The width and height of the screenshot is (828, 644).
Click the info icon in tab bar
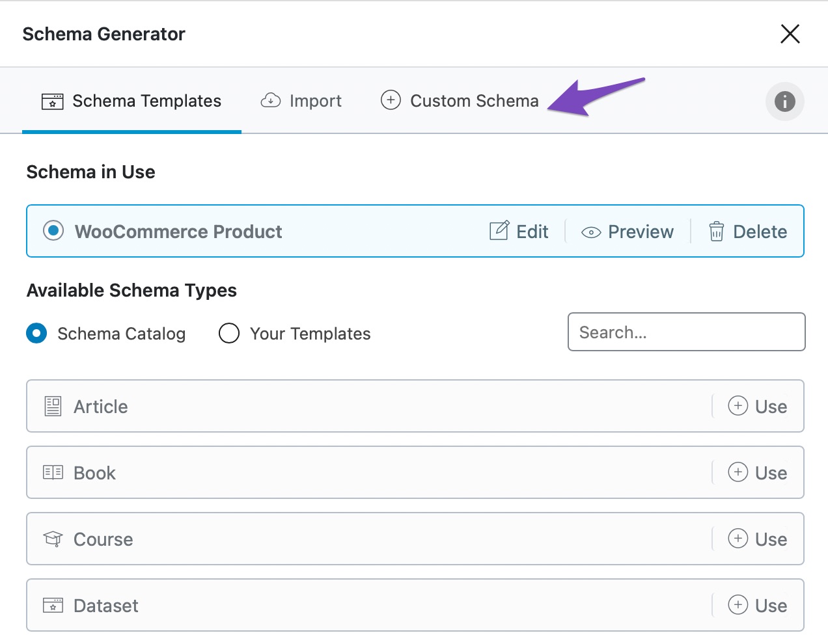[x=784, y=101]
